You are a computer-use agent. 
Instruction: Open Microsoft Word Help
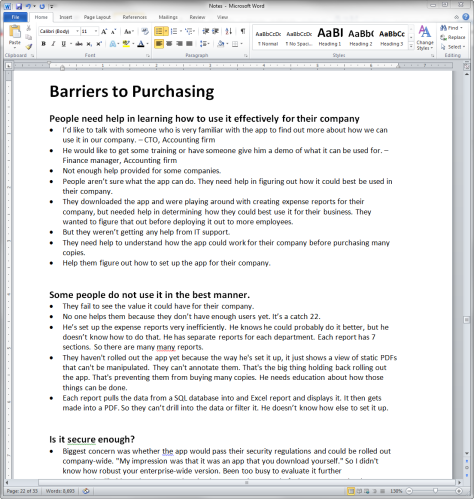coord(466,17)
